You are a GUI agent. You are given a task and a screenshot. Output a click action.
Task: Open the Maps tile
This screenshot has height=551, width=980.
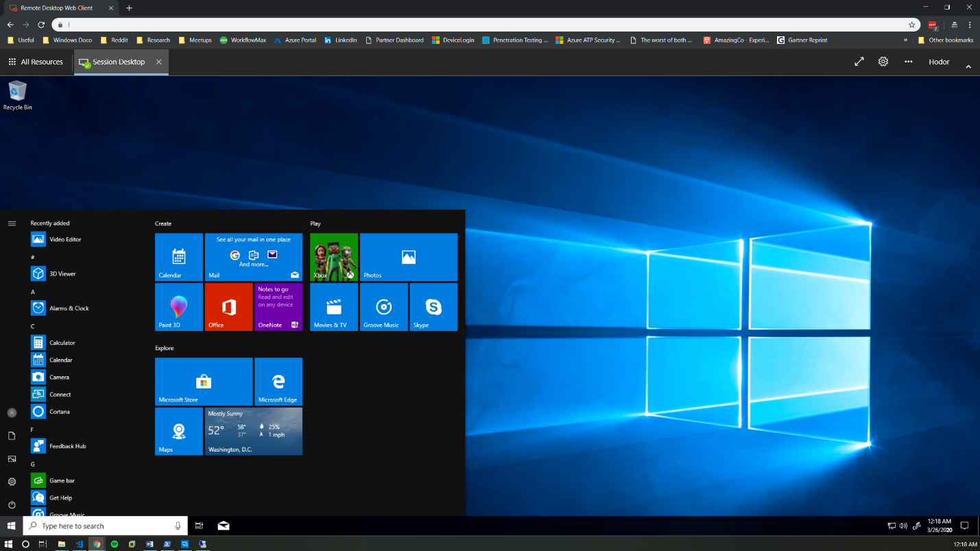point(179,431)
